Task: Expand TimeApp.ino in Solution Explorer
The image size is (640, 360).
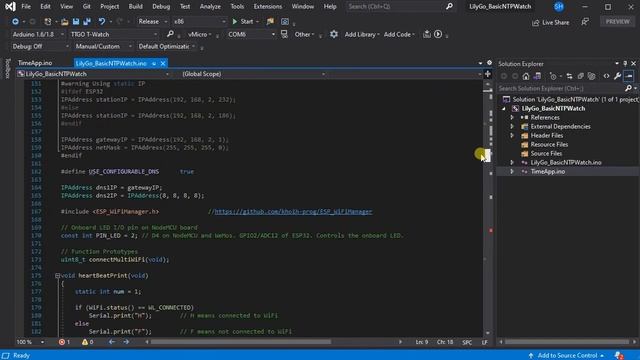Action: tap(512, 171)
